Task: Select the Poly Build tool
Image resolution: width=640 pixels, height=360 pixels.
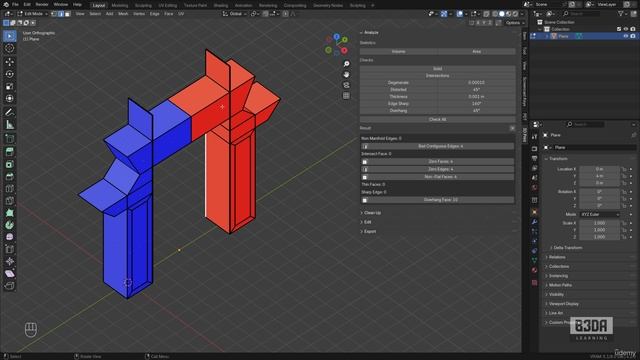Action: pyautogui.click(x=9, y=213)
